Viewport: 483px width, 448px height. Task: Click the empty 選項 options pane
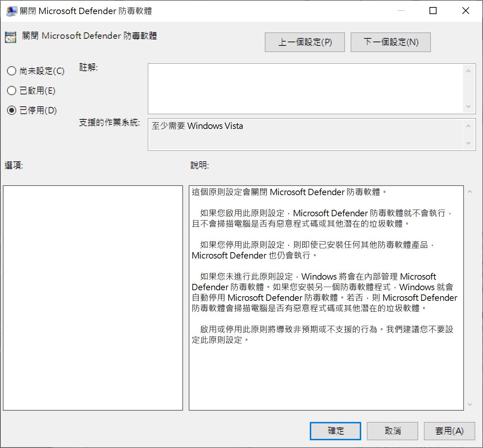pyautogui.click(x=93, y=298)
